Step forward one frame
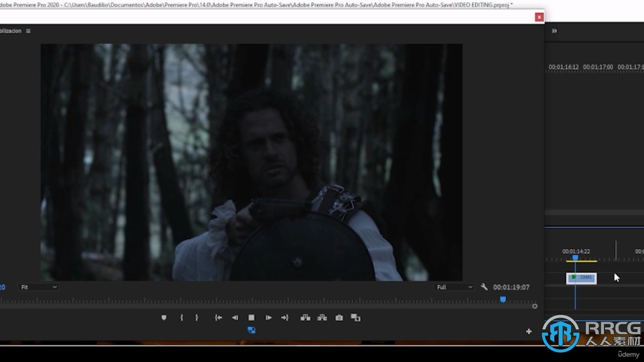 (x=268, y=318)
